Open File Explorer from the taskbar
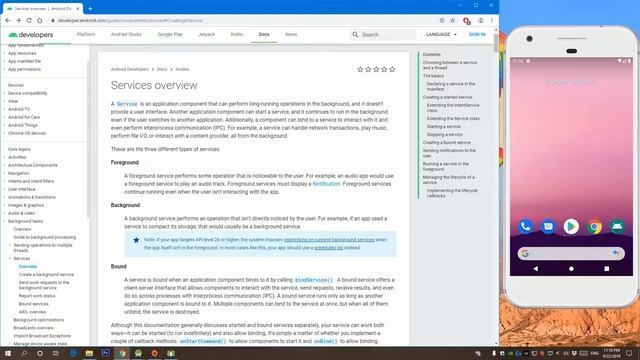 (x=89, y=353)
